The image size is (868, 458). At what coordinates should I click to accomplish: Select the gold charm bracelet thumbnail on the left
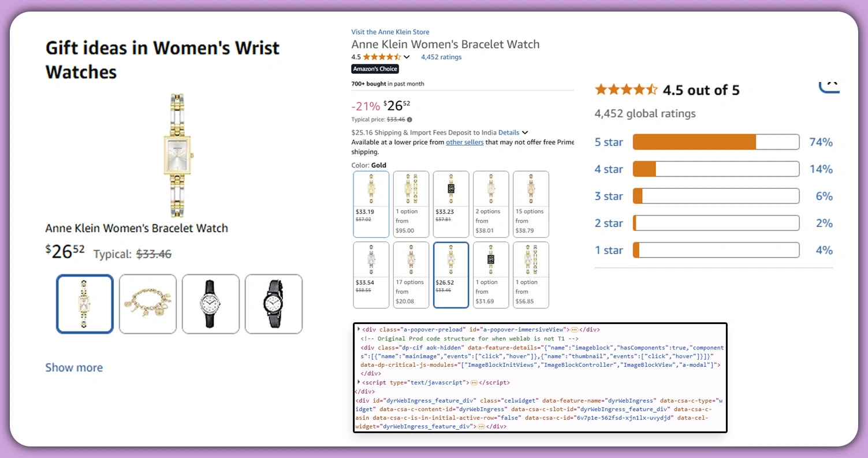tap(148, 304)
